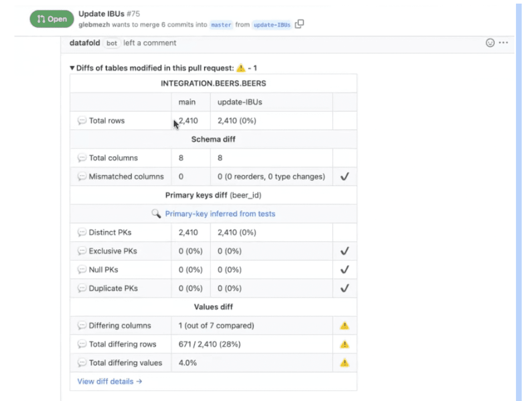Click the warning triangle beside Differing columns

point(344,325)
